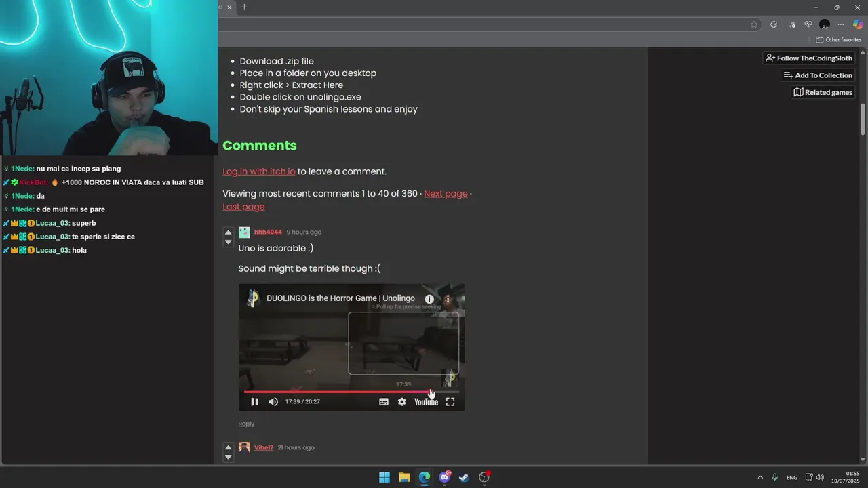
Task: Open File Explorer from taskbar
Action: point(404,477)
